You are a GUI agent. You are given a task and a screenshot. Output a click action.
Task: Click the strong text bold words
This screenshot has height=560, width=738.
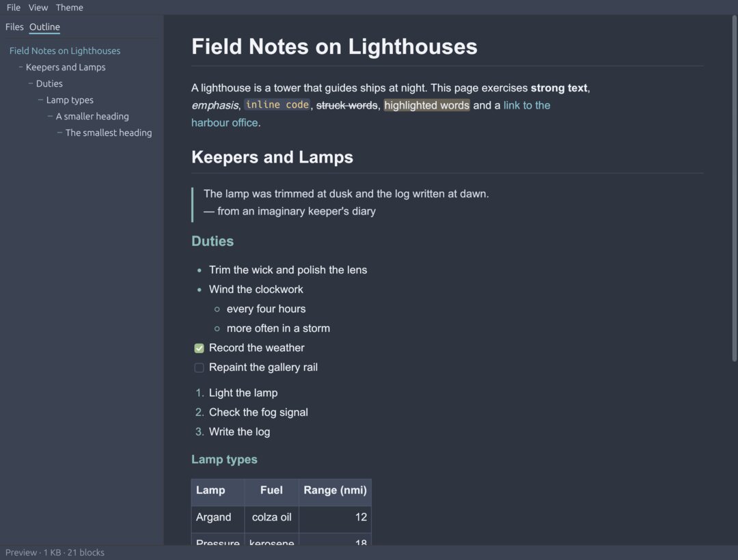[559, 88]
